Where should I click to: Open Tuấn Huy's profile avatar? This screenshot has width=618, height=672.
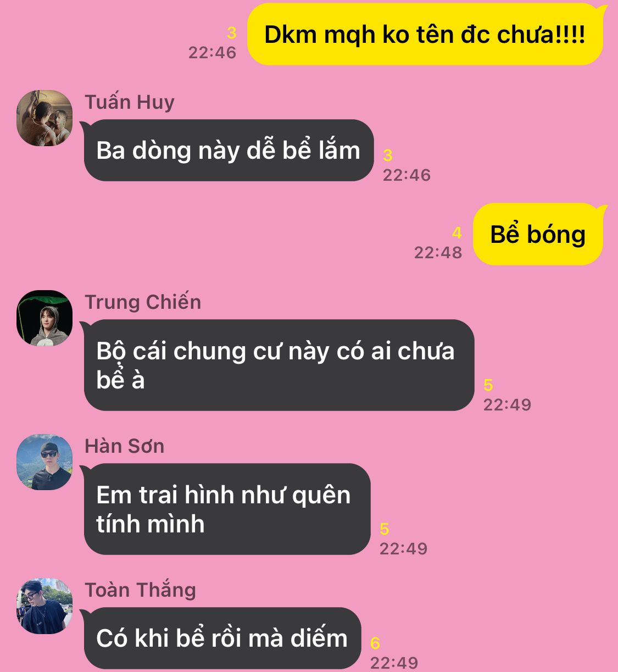(44, 118)
